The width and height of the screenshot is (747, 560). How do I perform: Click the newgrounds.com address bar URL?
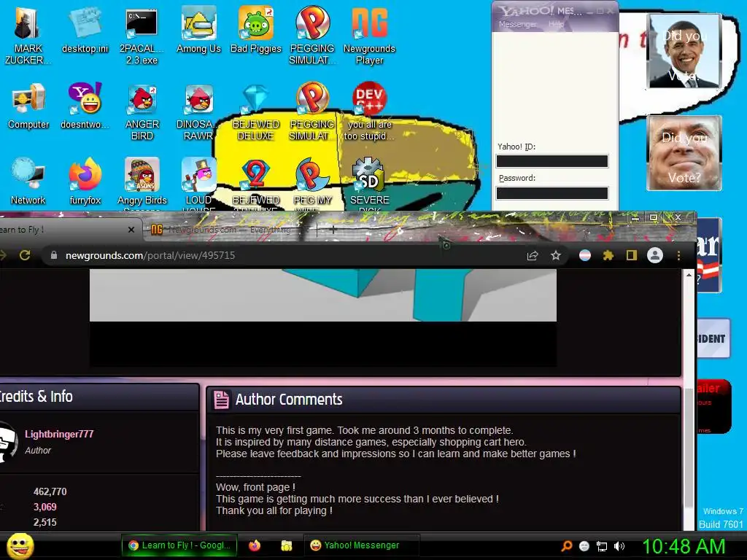(150, 256)
